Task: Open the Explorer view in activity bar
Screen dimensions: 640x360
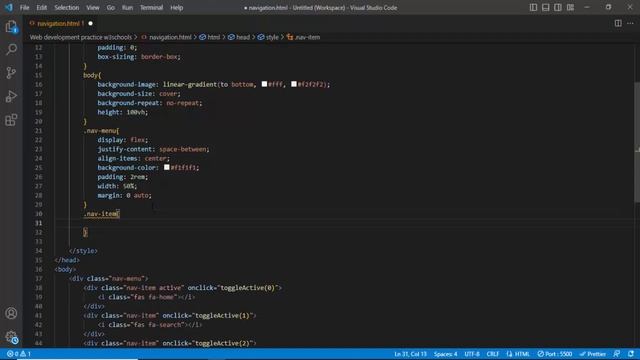Action: [x=11, y=27]
